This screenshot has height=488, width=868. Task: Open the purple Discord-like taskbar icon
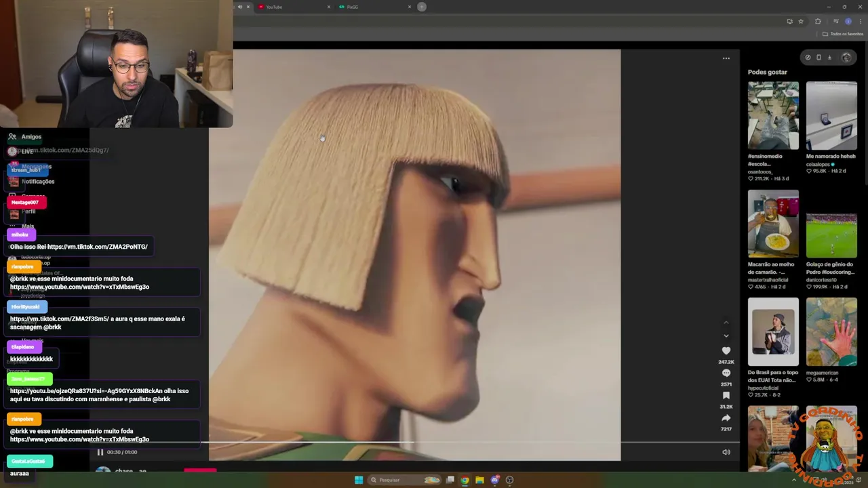pos(494,480)
